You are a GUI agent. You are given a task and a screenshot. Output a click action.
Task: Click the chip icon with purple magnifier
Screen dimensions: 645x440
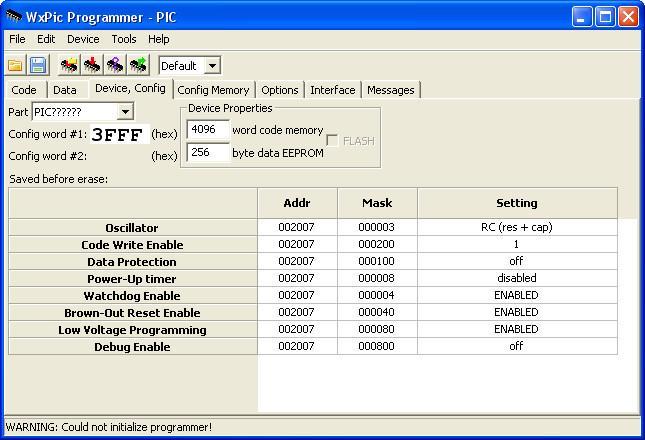(x=115, y=65)
